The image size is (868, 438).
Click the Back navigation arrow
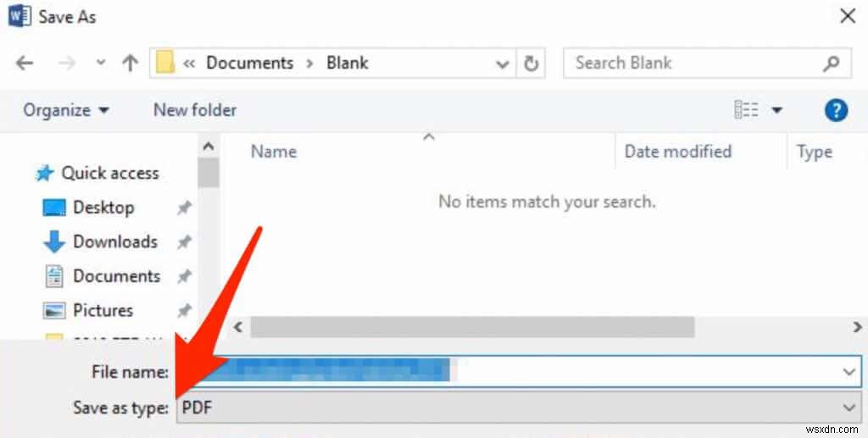tap(25, 63)
